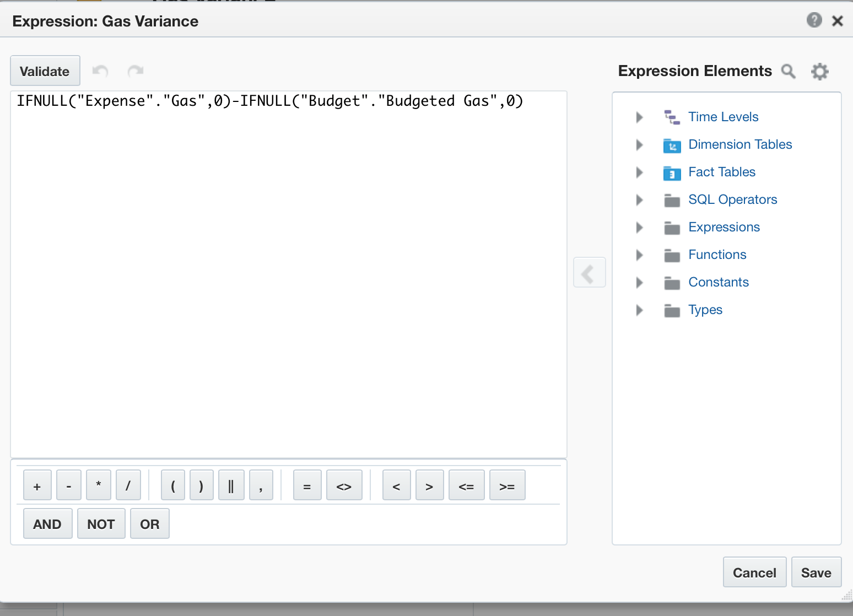The image size is (853, 616).
Task: Insert the not-equal operator
Action: click(x=344, y=485)
